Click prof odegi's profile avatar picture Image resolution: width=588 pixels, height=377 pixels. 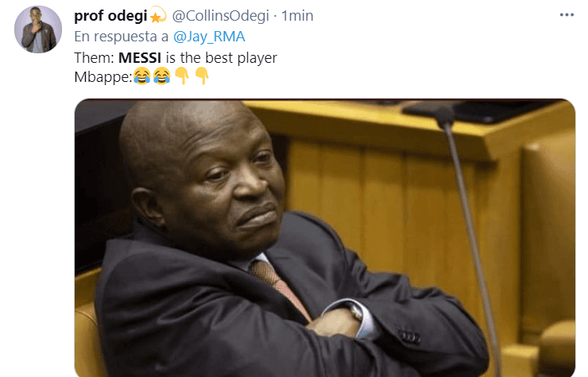[38, 29]
